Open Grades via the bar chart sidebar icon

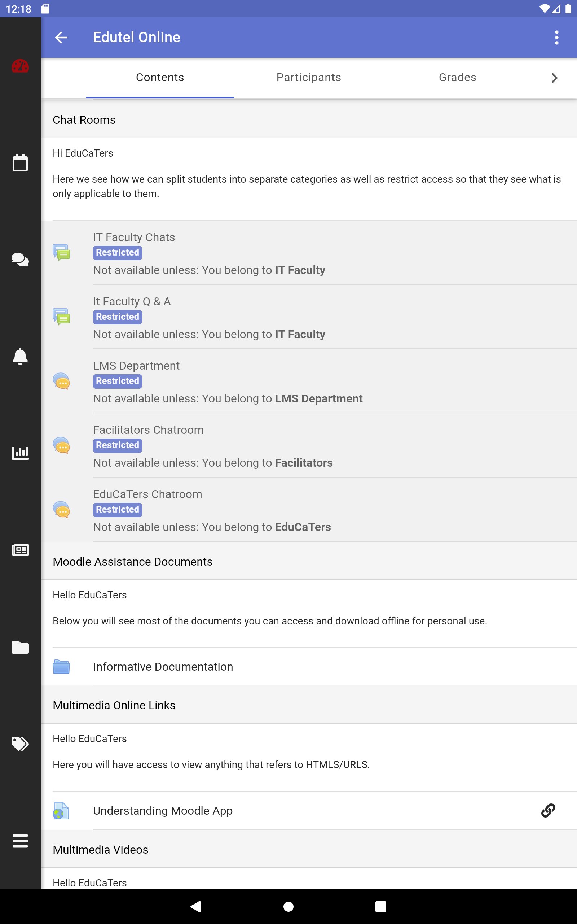tap(20, 453)
